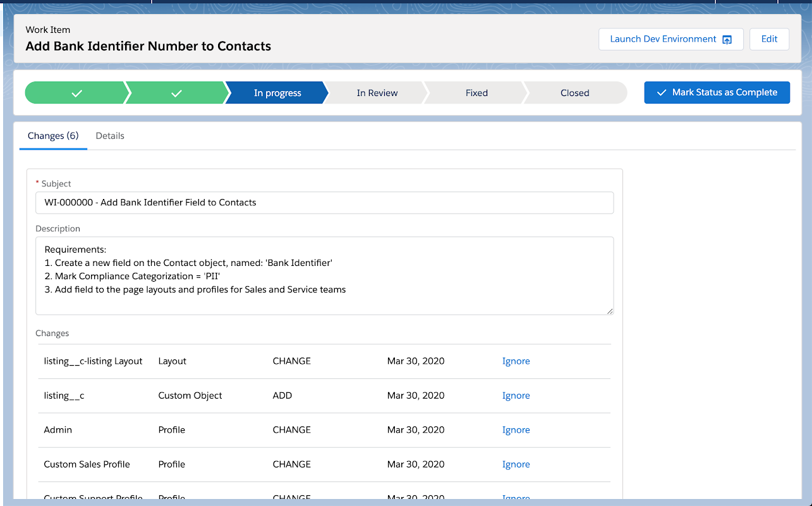This screenshot has width=812, height=506.
Task: Select the In Review stage in path
Action: [377, 93]
